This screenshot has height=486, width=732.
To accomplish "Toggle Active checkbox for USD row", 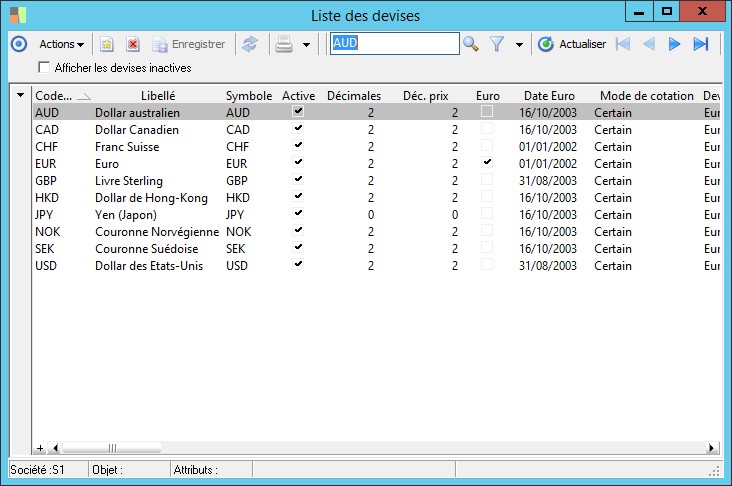I will pos(298,264).
